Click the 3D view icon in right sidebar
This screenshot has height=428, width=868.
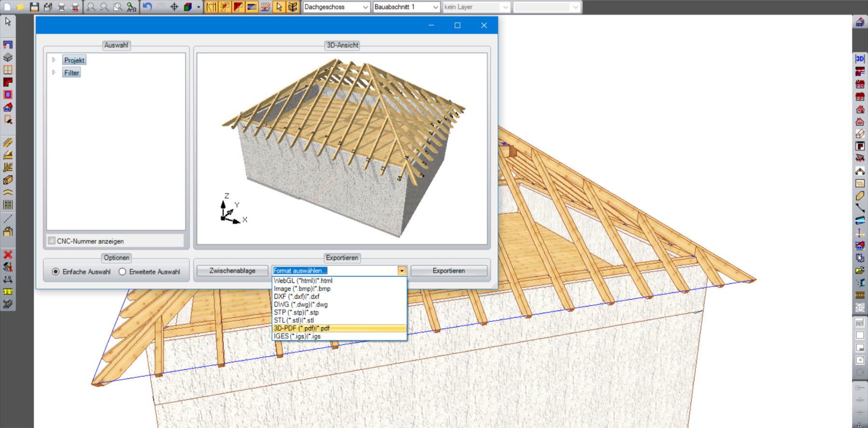(x=860, y=59)
